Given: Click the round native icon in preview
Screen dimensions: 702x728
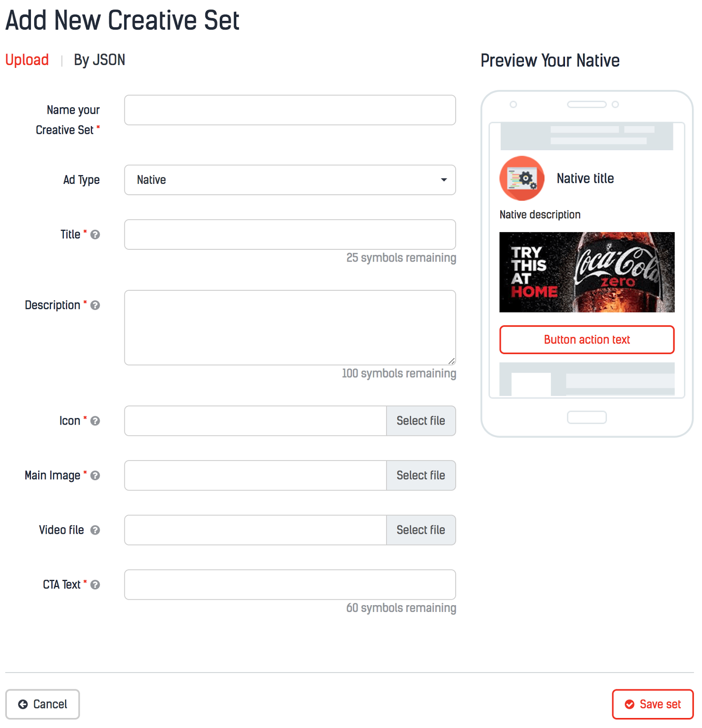Looking at the screenshot, I should click(522, 178).
